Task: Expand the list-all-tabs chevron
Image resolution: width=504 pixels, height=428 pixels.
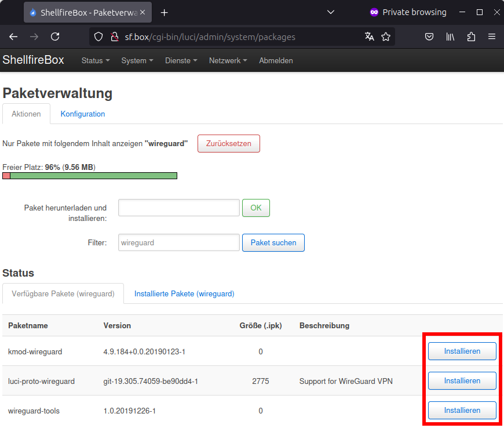Action: pos(331,12)
